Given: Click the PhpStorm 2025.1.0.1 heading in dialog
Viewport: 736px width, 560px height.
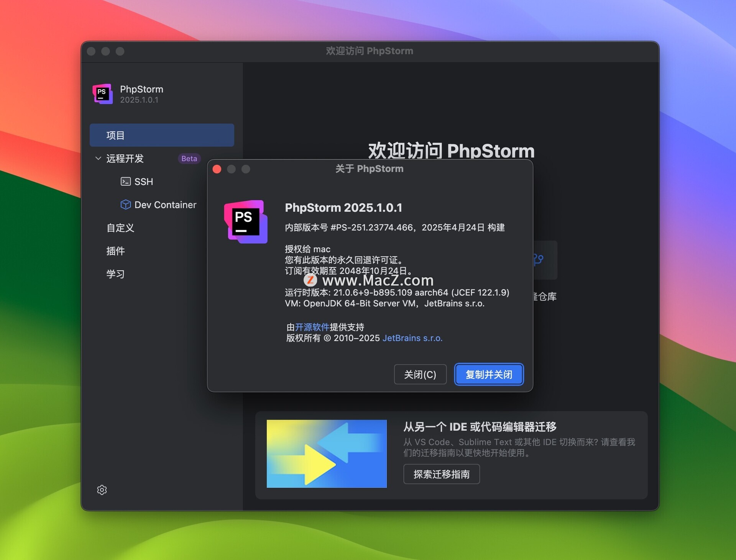Looking at the screenshot, I should click(343, 208).
